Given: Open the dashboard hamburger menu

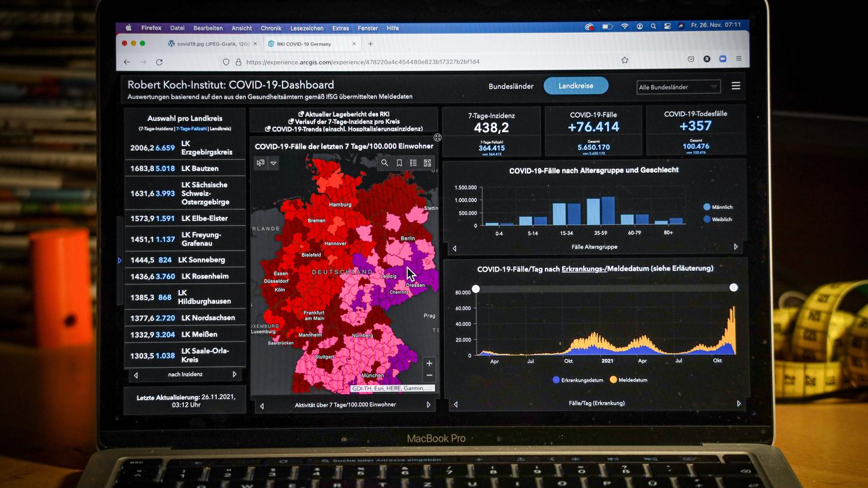Looking at the screenshot, I should [736, 86].
